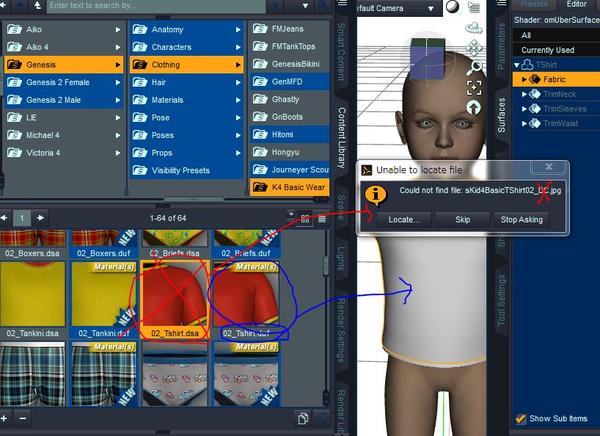Image resolution: width=600 pixels, height=436 pixels.
Task: Select the 02_Tankini.dsa thumbnail
Action: click(32, 295)
